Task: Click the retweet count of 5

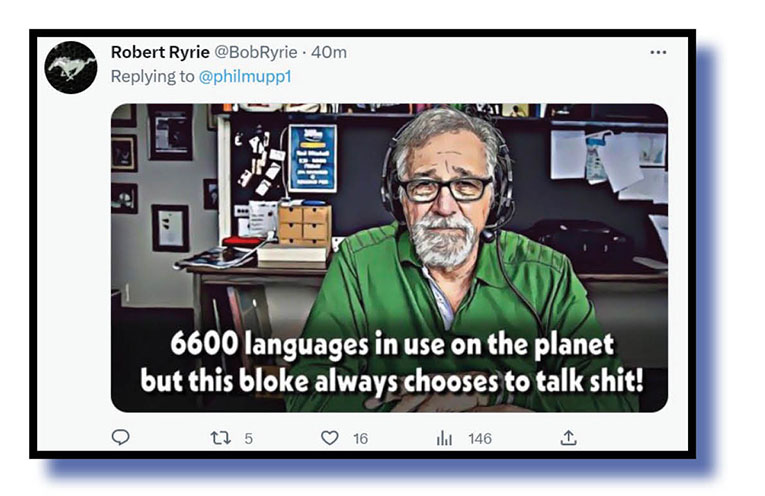Action: pos(248,439)
